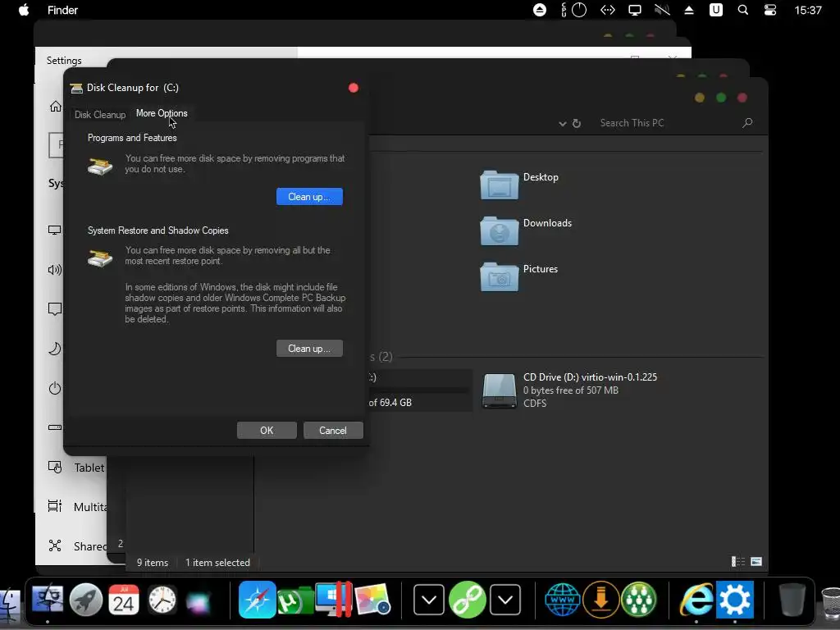Open Control Center toggles icon in menu bar
The width and height of the screenshot is (840, 630).
(769, 10)
